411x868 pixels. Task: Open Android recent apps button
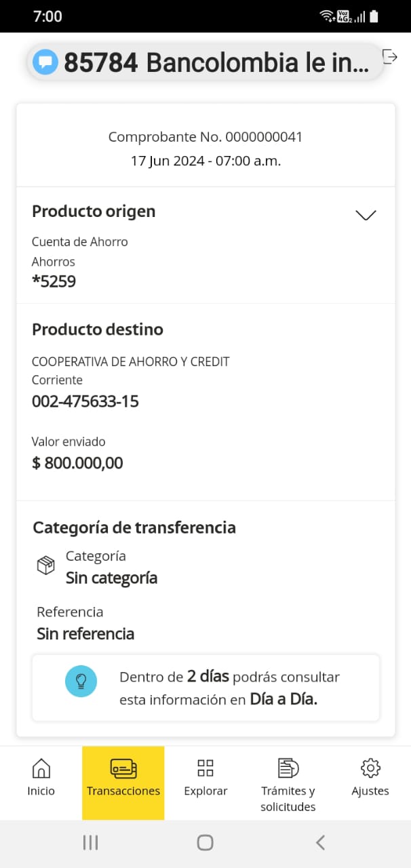(x=90, y=842)
